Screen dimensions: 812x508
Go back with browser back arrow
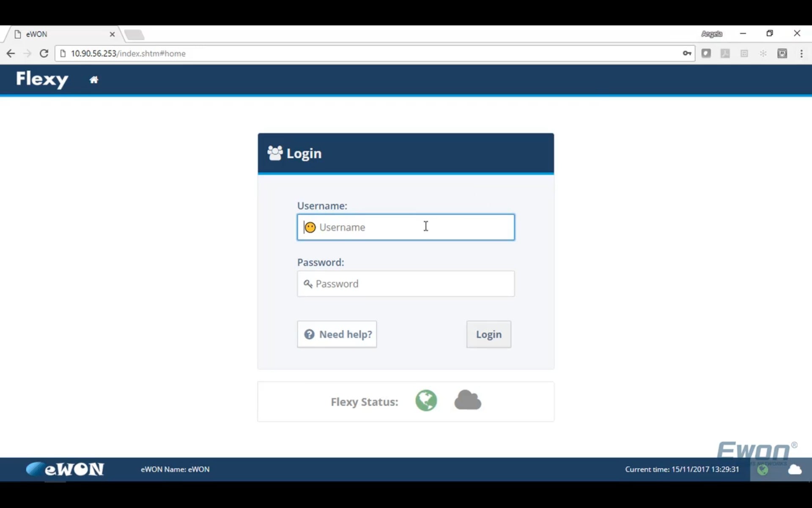coord(11,53)
